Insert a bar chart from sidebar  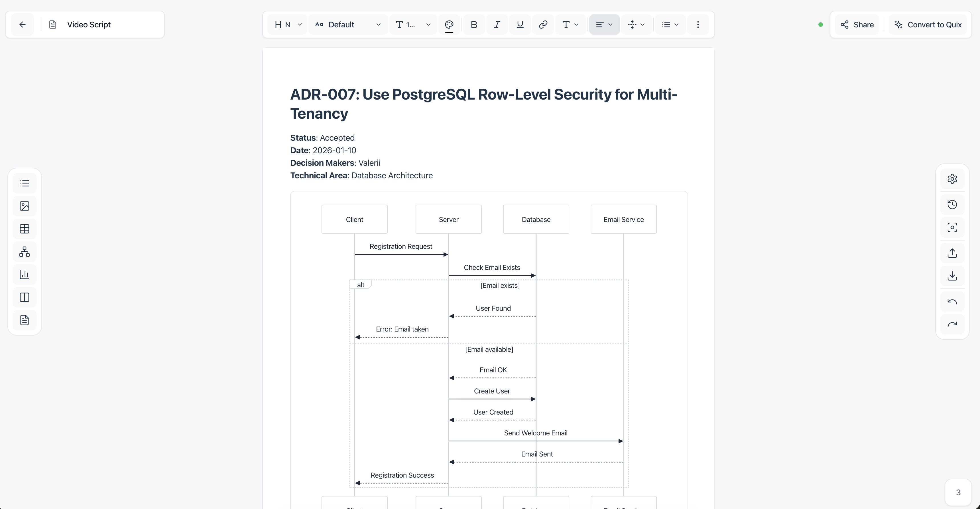24,274
